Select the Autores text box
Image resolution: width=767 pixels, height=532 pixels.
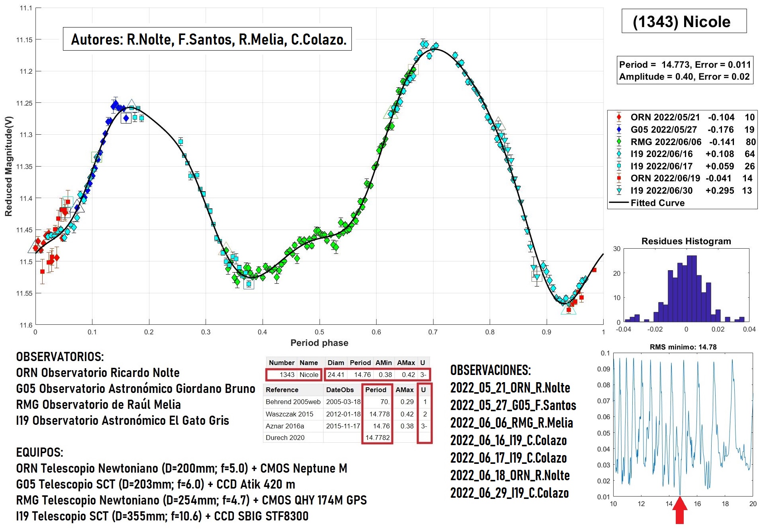point(207,39)
